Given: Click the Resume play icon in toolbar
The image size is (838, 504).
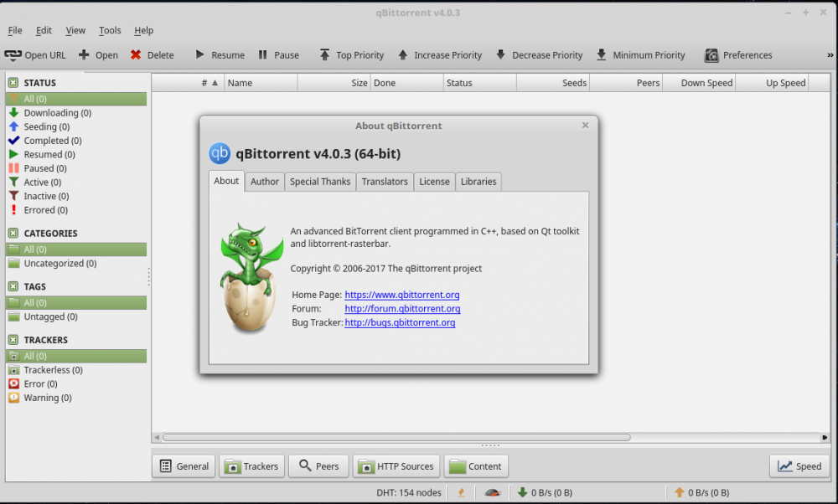Looking at the screenshot, I should [200, 54].
